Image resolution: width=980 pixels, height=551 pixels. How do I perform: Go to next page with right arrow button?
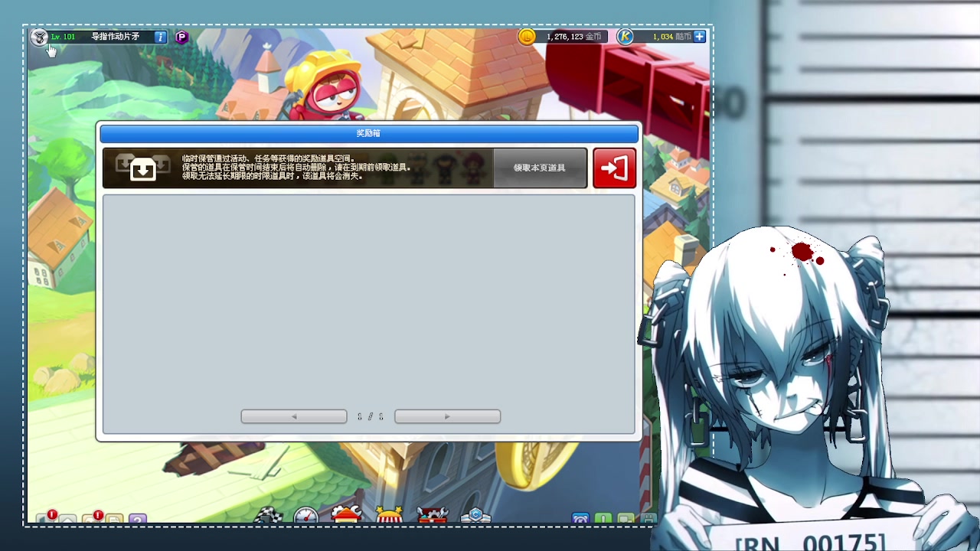click(447, 416)
